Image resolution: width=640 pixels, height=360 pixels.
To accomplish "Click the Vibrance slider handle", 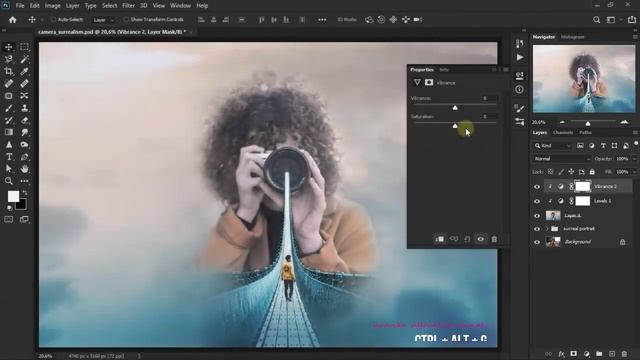I will [455, 108].
